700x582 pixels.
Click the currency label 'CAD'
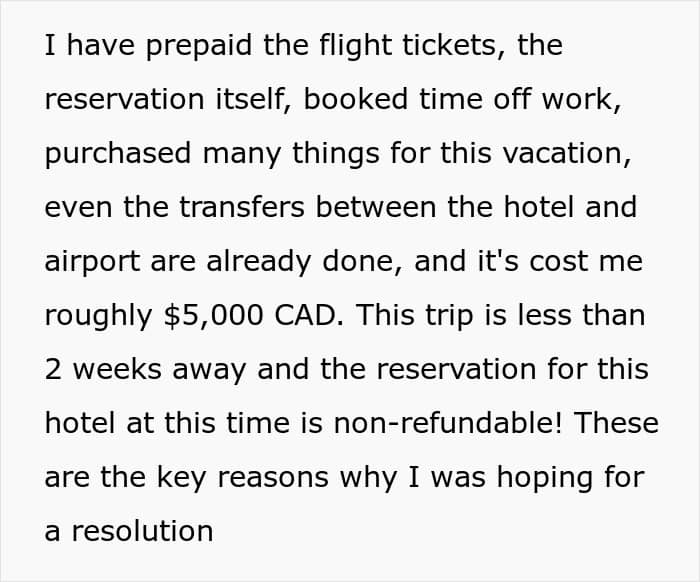(305, 315)
